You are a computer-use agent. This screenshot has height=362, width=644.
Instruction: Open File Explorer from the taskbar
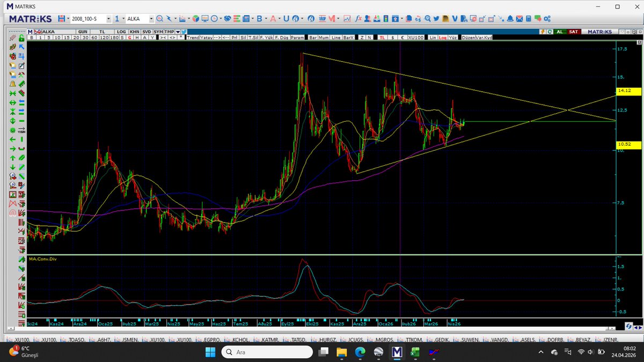tap(341, 352)
